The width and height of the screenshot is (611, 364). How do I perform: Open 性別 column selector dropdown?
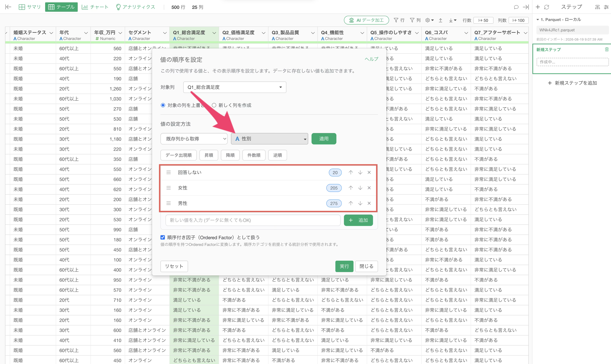tap(269, 139)
